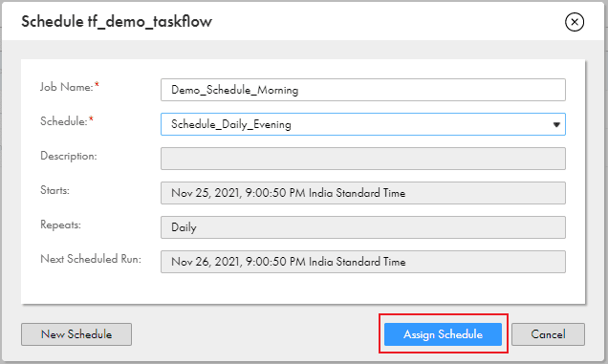Open the Schedule_Daily_Evening combo box
608x364 pixels.
pos(363,124)
